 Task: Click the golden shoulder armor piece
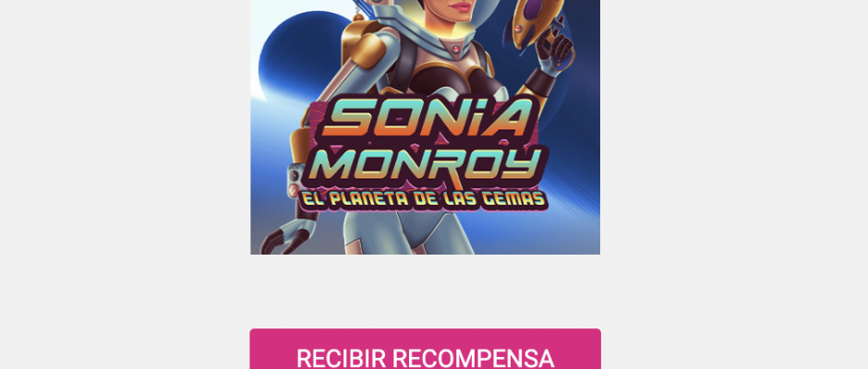[364, 50]
